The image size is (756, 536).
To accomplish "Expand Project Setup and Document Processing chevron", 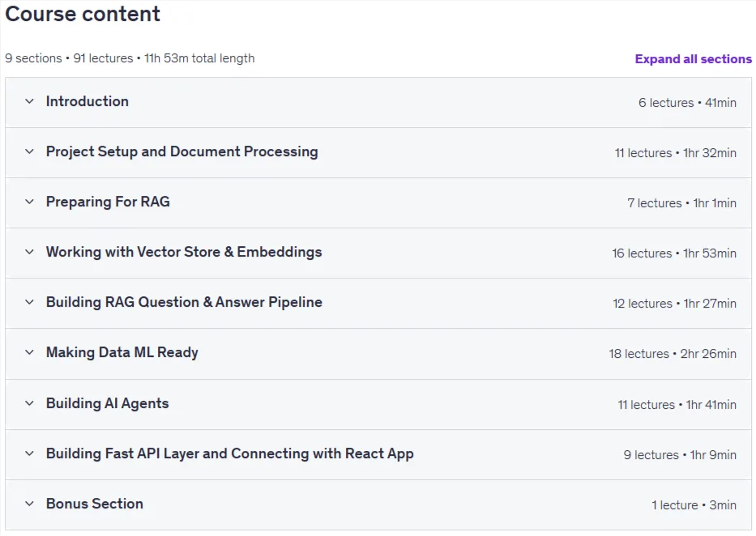I will 29,151.
